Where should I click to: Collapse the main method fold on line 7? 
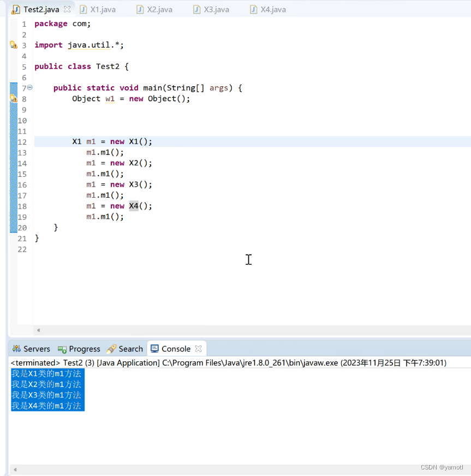(x=29, y=87)
